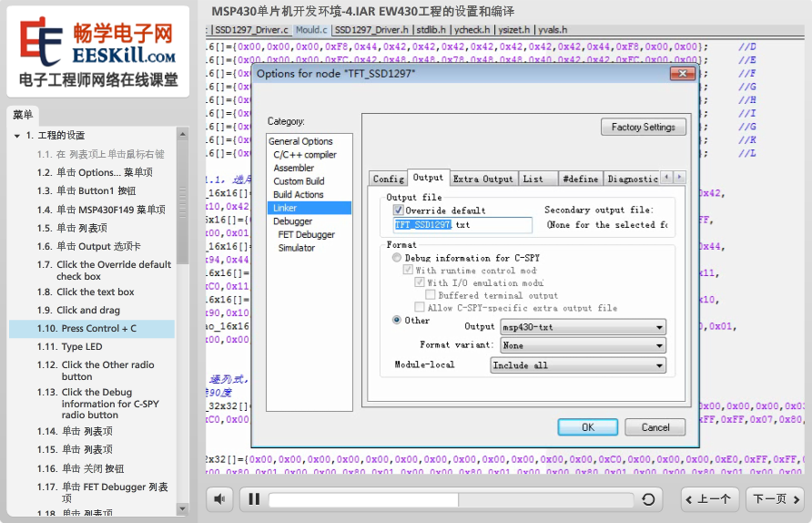Image resolution: width=812 pixels, height=523 pixels.
Task: Open step 1.8 Click the text box
Action: point(86,292)
